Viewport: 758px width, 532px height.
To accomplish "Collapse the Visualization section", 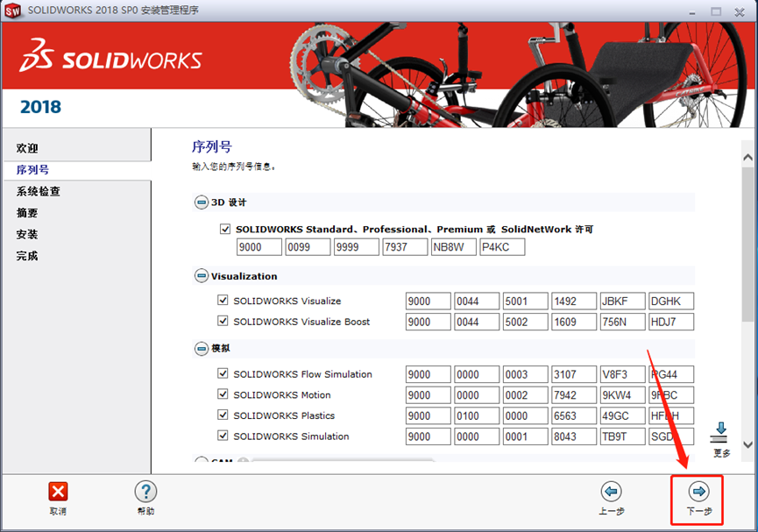I will coord(202,275).
